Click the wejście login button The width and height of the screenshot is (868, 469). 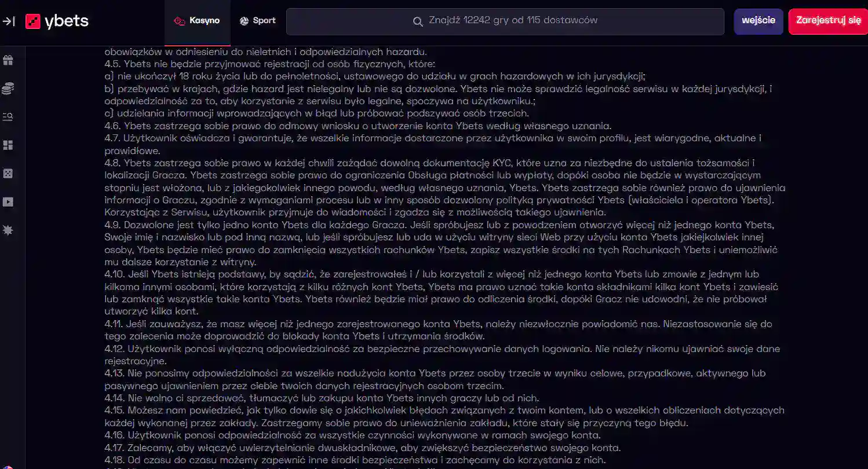pyautogui.click(x=758, y=21)
